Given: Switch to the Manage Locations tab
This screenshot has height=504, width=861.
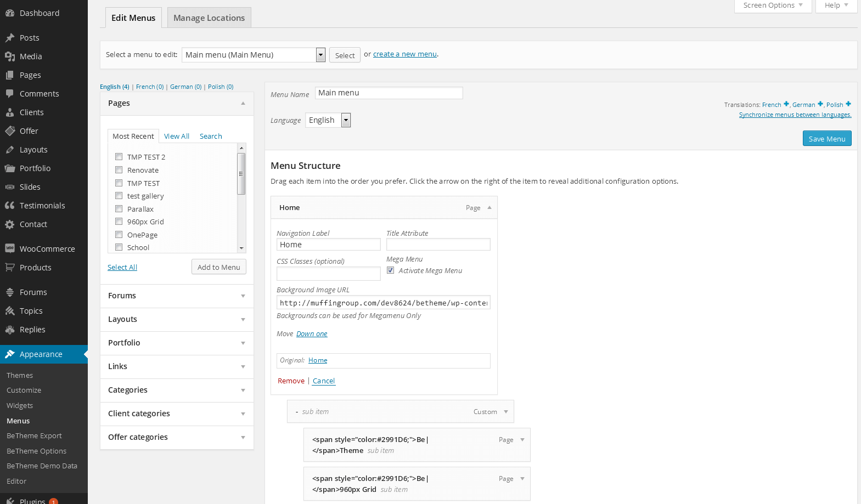Looking at the screenshot, I should tap(209, 18).
